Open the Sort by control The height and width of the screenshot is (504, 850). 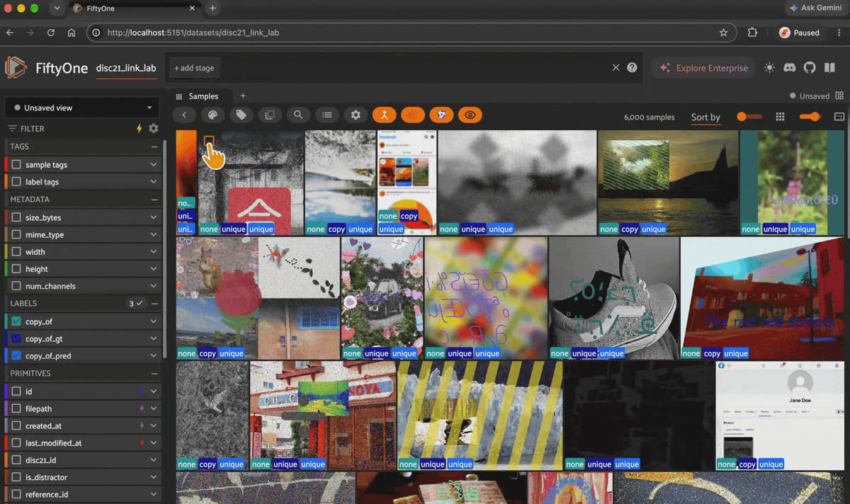[x=705, y=118]
